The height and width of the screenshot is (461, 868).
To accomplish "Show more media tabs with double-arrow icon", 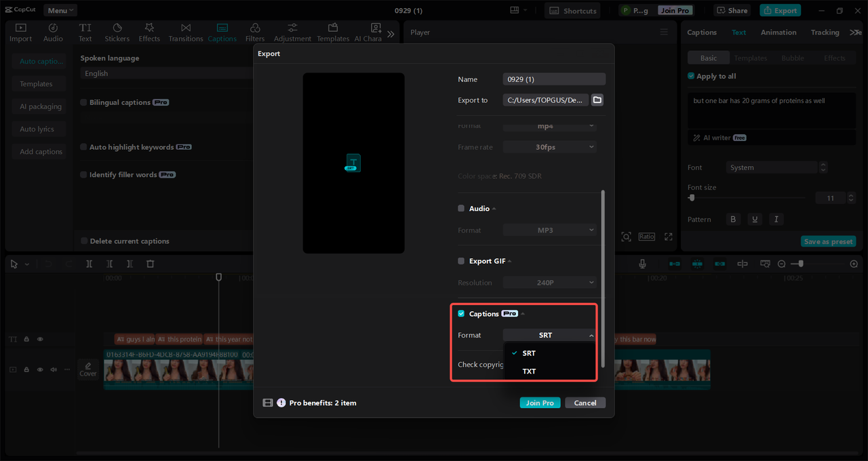I will (x=391, y=33).
